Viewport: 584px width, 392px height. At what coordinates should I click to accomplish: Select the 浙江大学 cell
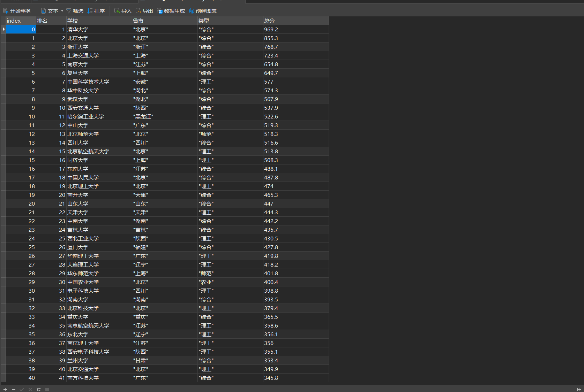99,47
